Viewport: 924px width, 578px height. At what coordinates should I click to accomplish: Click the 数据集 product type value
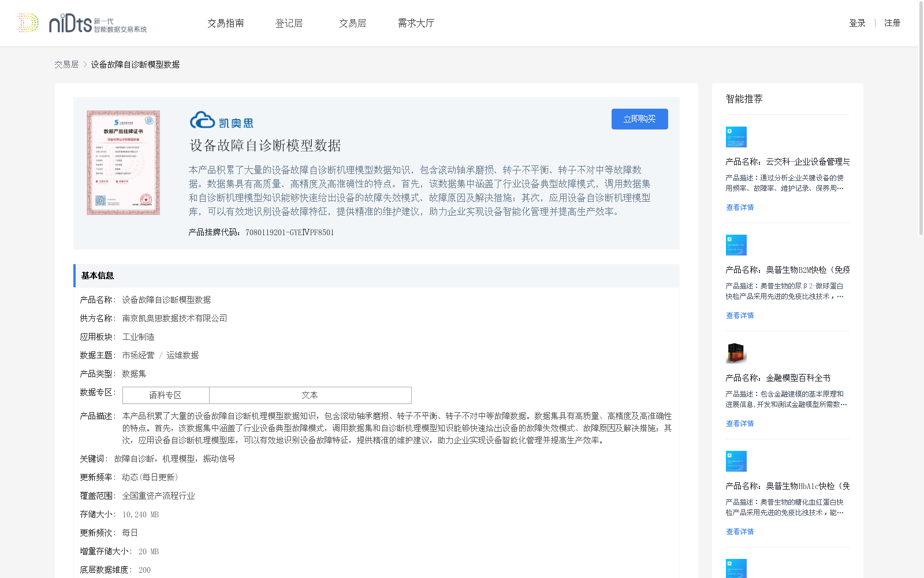(x=134, y=374)
